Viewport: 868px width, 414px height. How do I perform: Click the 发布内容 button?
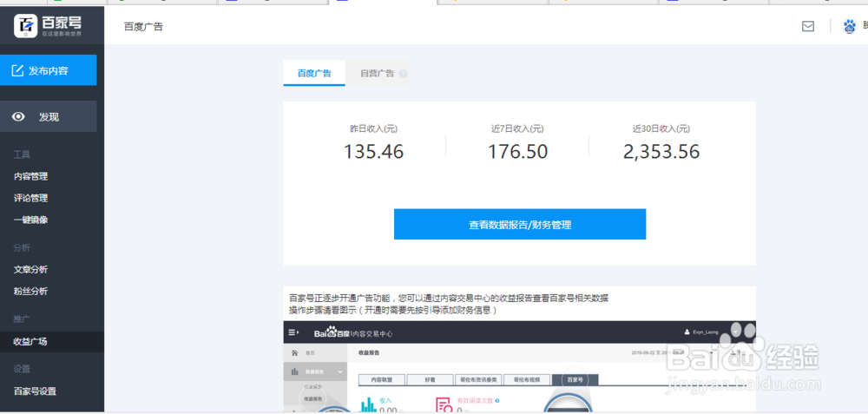48,70
